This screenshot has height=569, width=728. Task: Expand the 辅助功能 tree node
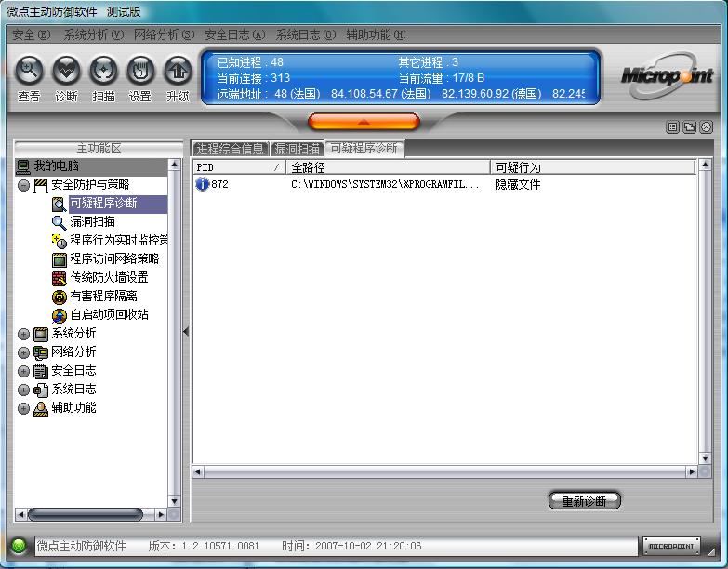click(23, 408)
